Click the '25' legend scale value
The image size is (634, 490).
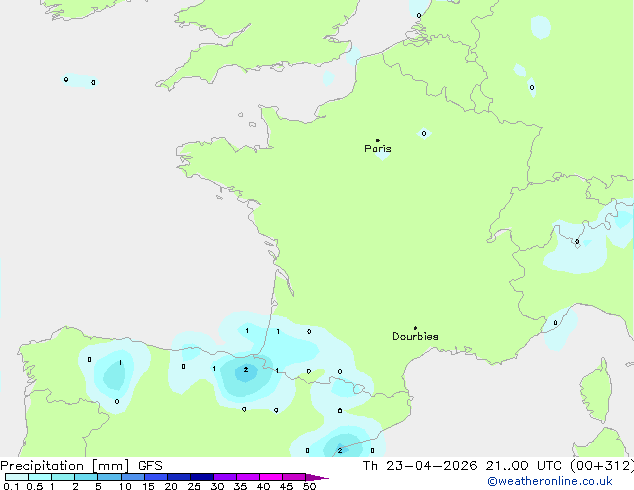194,486
